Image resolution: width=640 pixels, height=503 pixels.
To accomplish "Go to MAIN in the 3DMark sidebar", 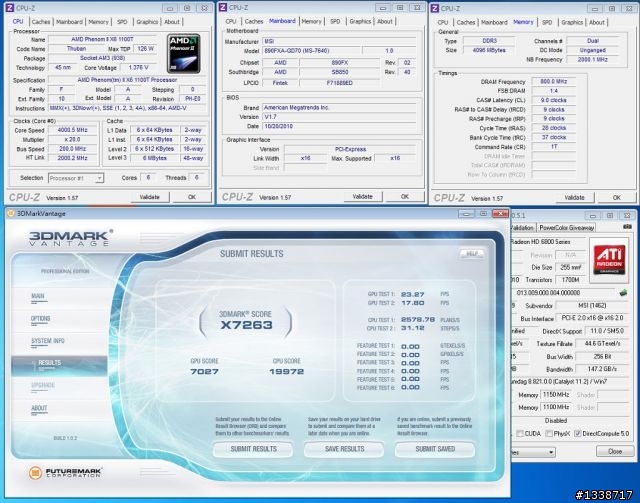I will coord(38,296).
